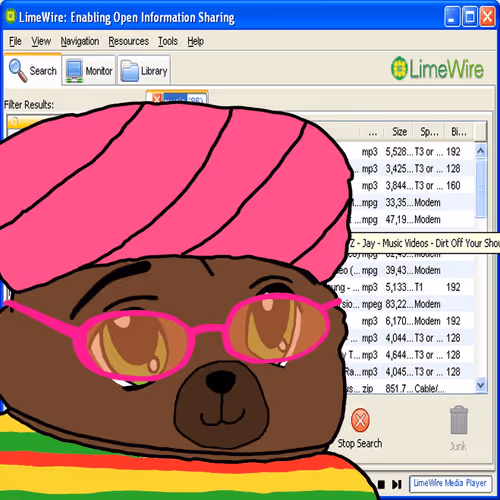Viewport: 500px width, 500px height.
Task: Open the File menu
Action: pos(15,41)
